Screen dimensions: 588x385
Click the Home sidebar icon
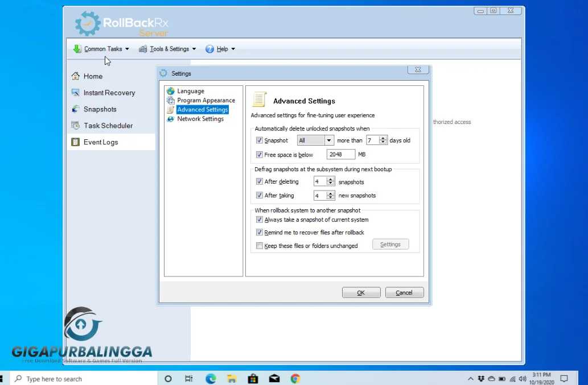[75, 76]
